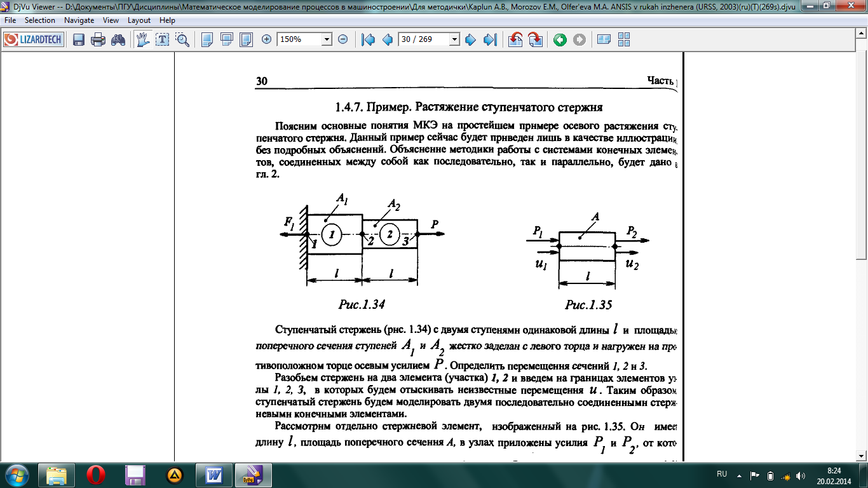Image resolution: width=868 pixels, height=488 pixels.
Task: Jump to the last page
Action: coord(490,39)
